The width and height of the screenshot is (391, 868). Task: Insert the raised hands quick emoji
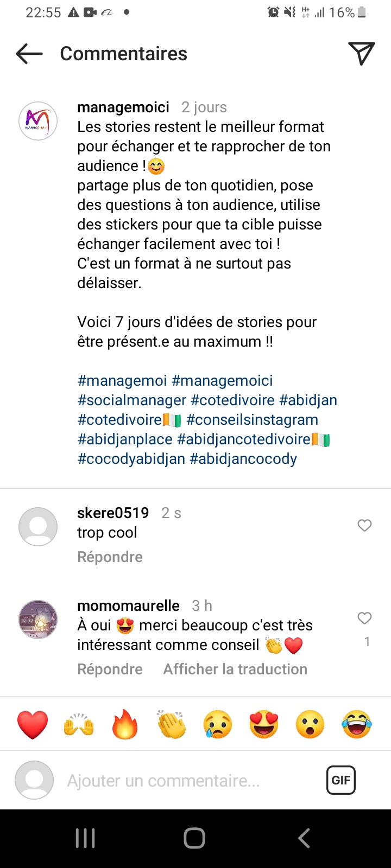(79, 724)
